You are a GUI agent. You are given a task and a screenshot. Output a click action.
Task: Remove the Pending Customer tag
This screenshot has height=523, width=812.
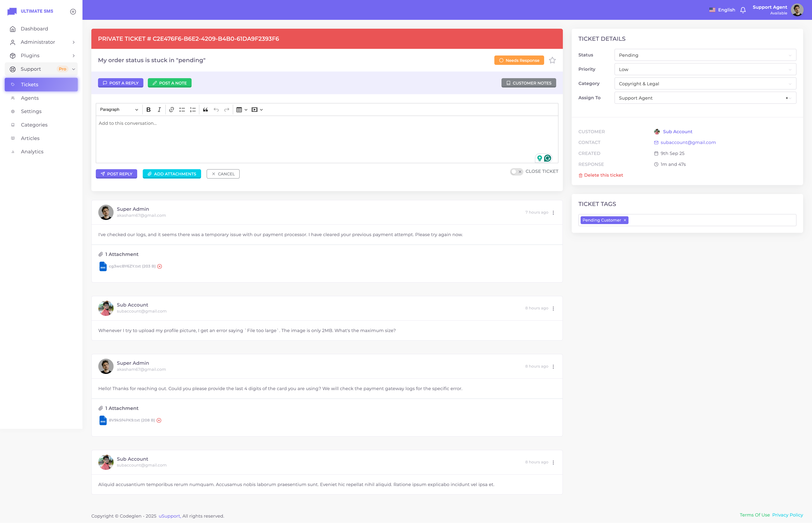click(x=625, y=220)
